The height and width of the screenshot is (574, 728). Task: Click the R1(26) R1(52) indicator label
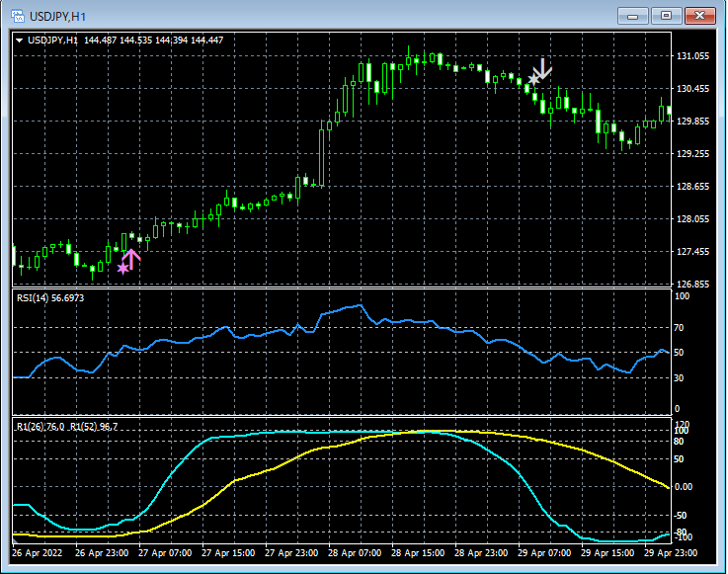(66, 426)
